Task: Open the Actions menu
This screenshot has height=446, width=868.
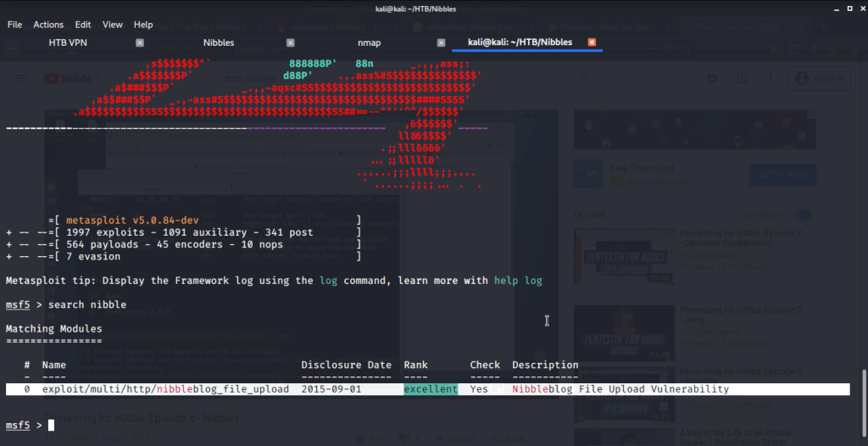Action: pyautogui.click(x=48, y=25)
